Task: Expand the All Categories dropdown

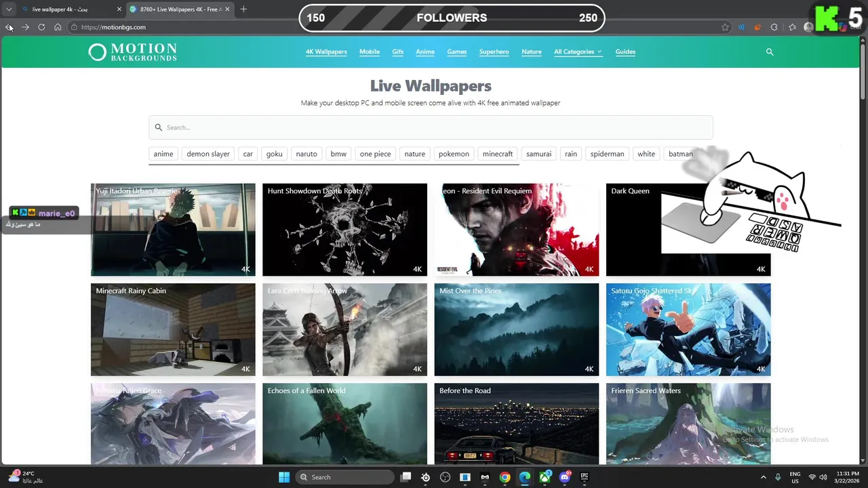Action: [x=578, y=52]
